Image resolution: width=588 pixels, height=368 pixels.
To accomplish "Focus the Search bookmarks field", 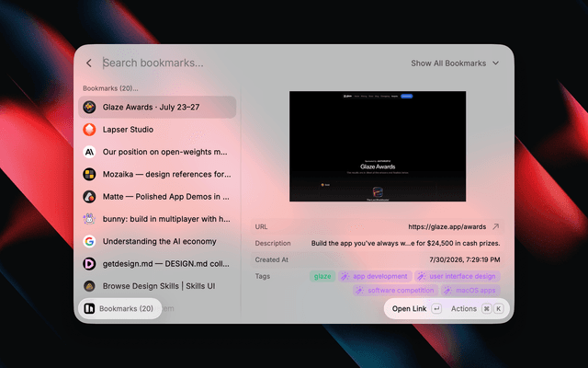I will coord(153,63).
